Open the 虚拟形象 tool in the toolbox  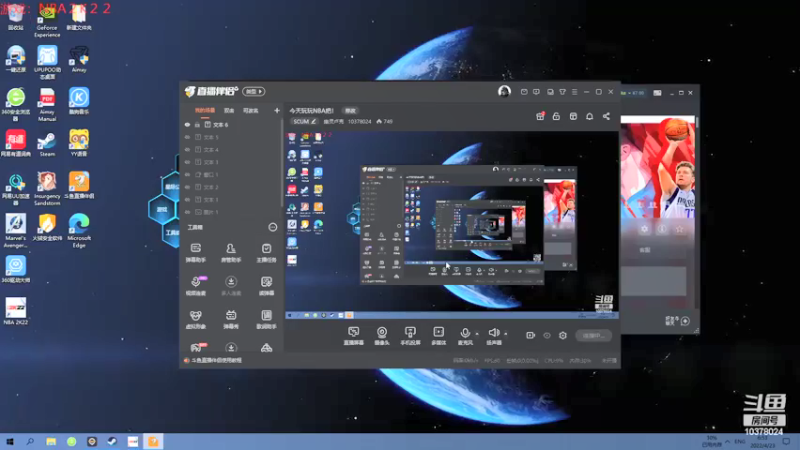[x=195, y=319]
